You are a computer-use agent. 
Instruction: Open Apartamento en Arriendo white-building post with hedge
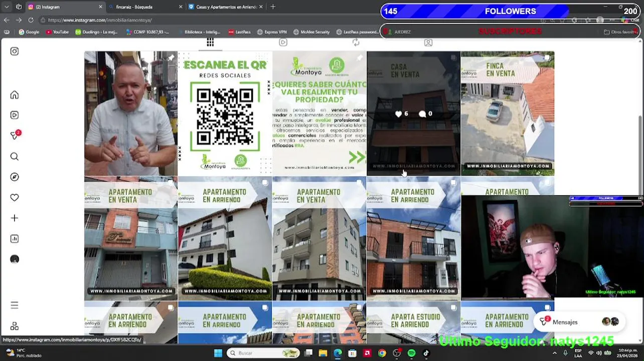click(225, 239)
